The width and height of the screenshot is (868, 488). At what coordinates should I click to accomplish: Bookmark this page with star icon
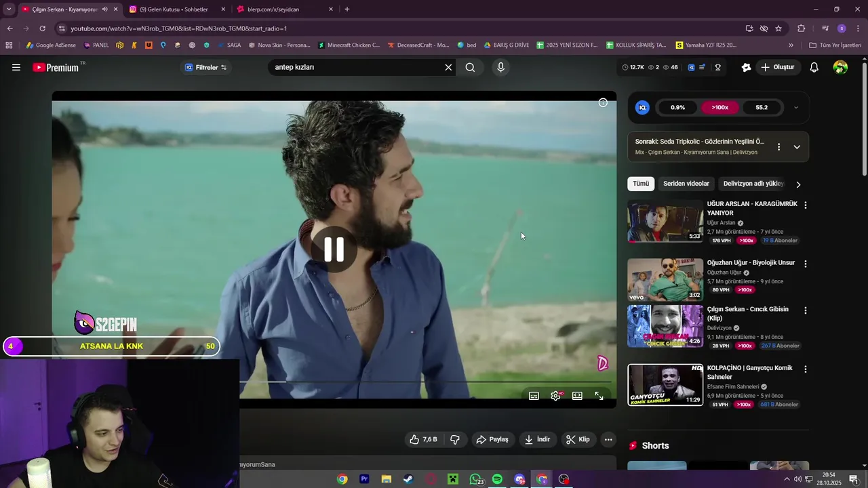778,28
